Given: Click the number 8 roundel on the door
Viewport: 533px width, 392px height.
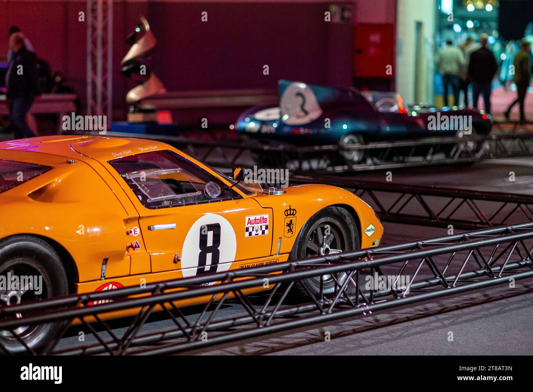Looking at the screenshot, I should 209,246.
